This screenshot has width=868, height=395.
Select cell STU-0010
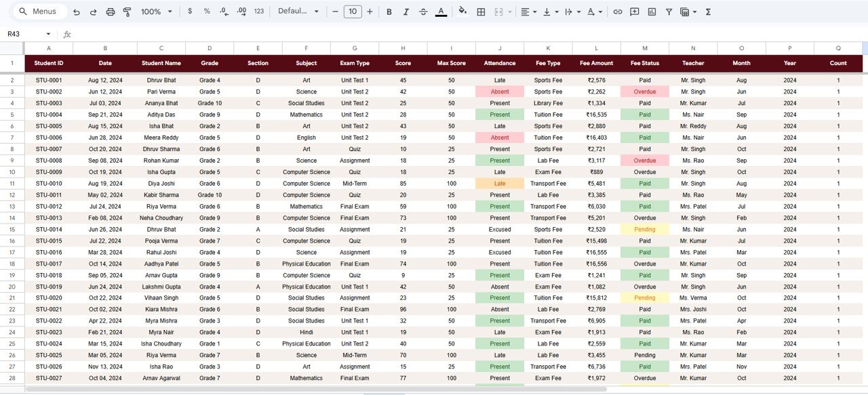pyautogui.click(x=49, y=184)
